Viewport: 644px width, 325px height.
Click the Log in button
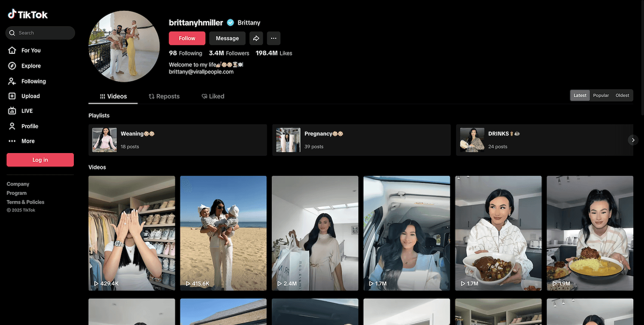(x=40, y=160)
